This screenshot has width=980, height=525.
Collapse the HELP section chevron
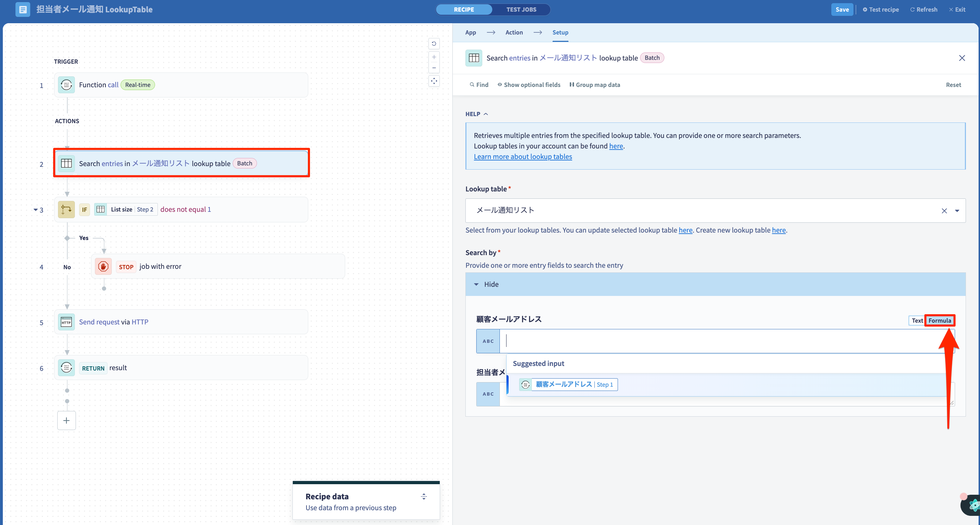pyautogui.click(x=486, y=114)
